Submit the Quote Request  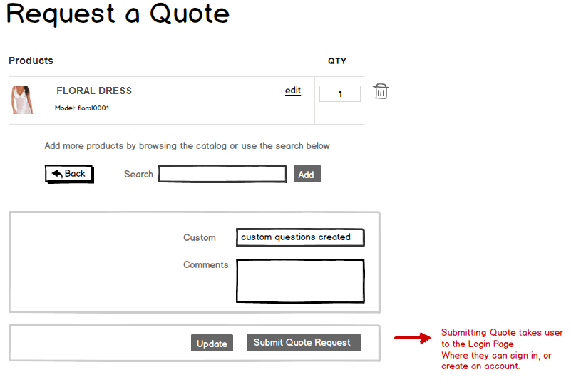[304, 343]
